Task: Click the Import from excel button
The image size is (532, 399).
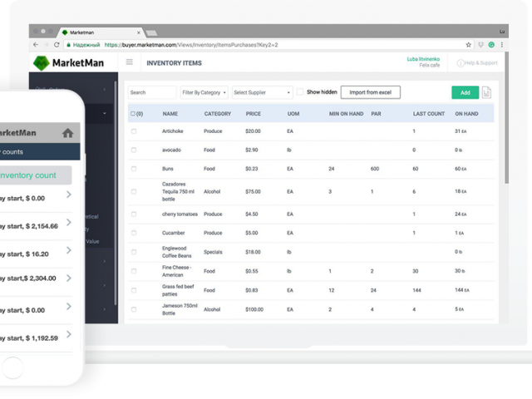Action: pos(371,92)
